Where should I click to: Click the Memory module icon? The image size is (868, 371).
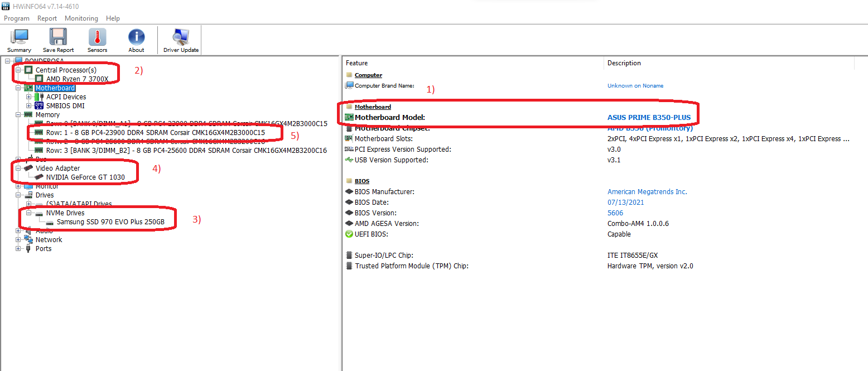point(28,114)
